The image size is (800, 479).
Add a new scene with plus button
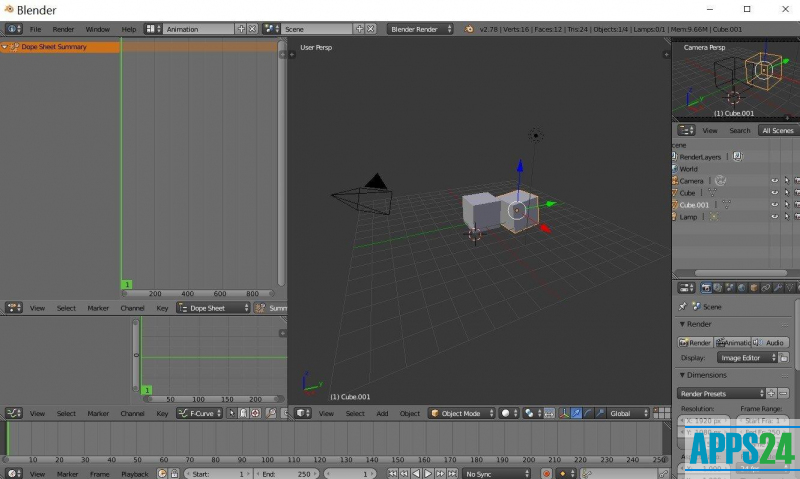pyautogui.click(x=360, y=29)
